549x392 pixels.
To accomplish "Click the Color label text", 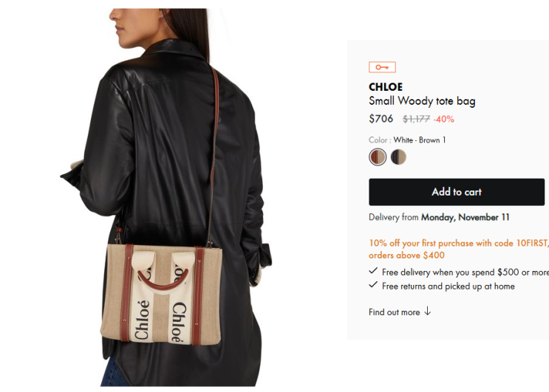I will [x=380, y=140].
